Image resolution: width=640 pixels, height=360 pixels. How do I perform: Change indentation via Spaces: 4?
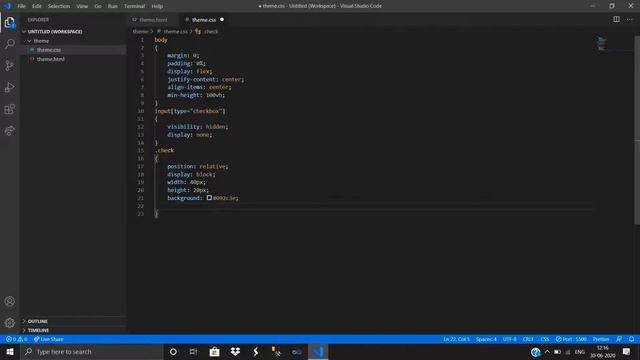coord(486,339)
